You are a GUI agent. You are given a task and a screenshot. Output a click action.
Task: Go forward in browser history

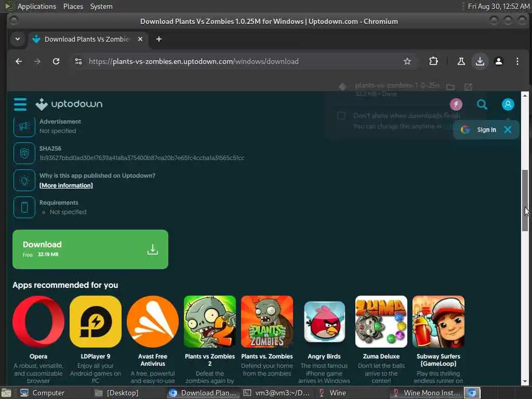coord(37,61)
